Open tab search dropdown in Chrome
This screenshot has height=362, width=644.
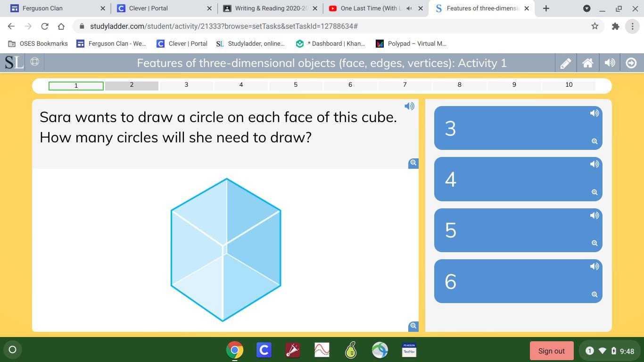[586, 8]
